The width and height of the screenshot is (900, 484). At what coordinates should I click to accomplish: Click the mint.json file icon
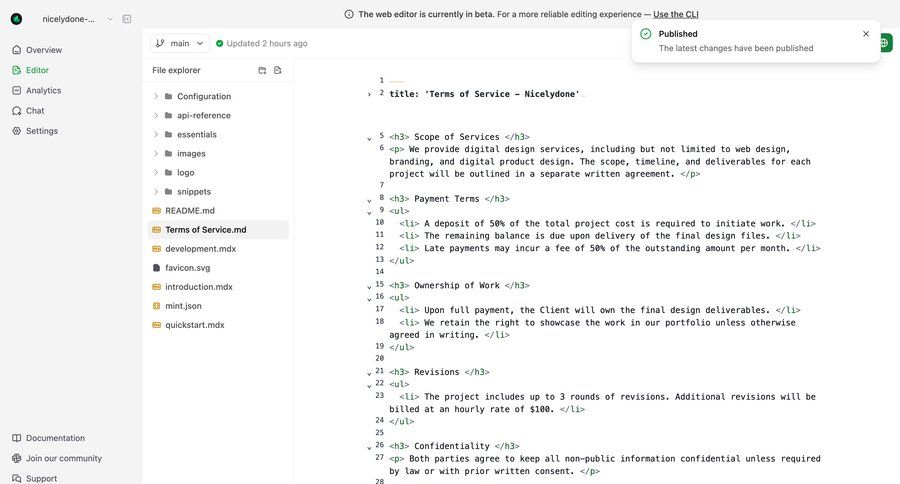(156, 306)
